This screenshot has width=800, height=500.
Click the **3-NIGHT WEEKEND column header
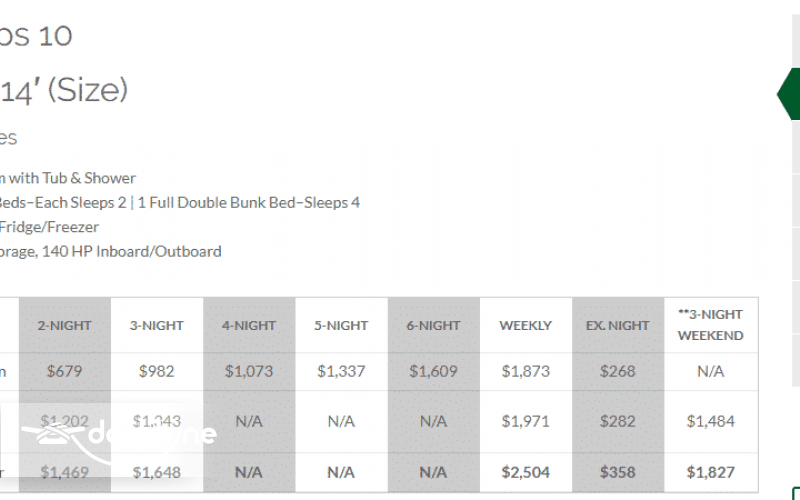point(710,325)
